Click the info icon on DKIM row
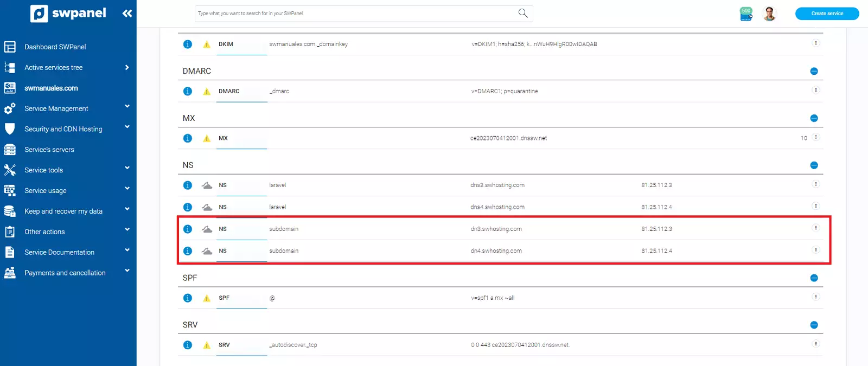Screen dimensions: 868x366 click(x=188, y=44)
